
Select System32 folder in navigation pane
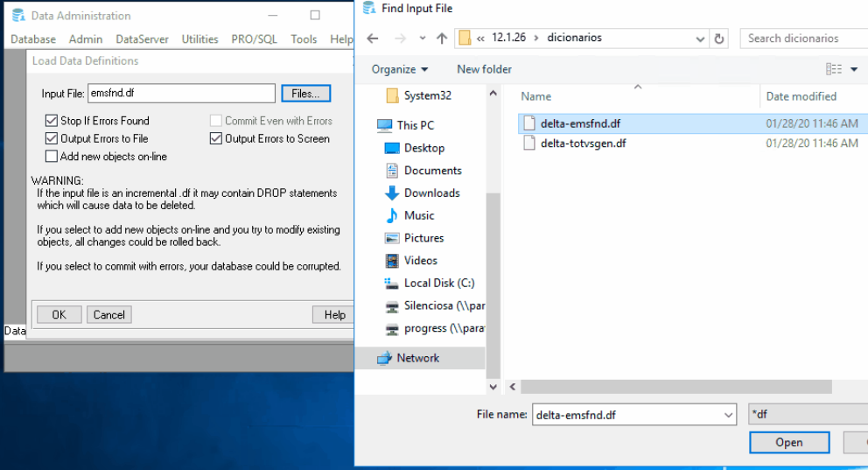(x=427, y=95)
